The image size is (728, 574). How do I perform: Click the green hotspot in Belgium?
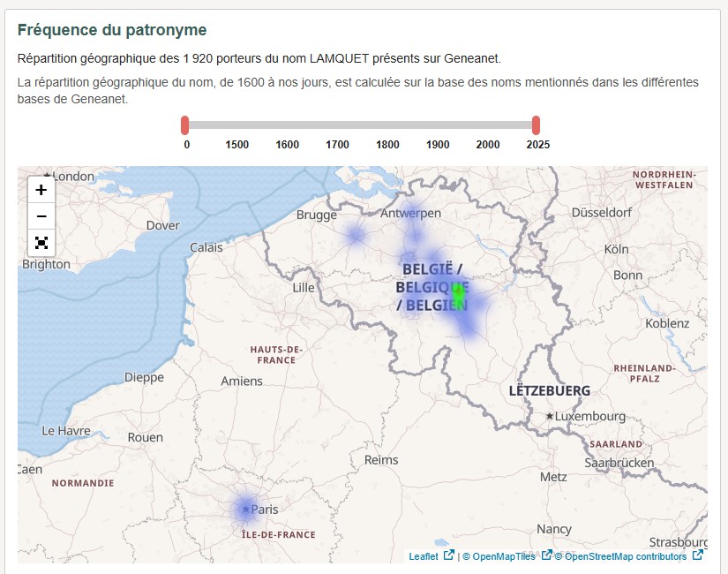(x=457, y=290)
